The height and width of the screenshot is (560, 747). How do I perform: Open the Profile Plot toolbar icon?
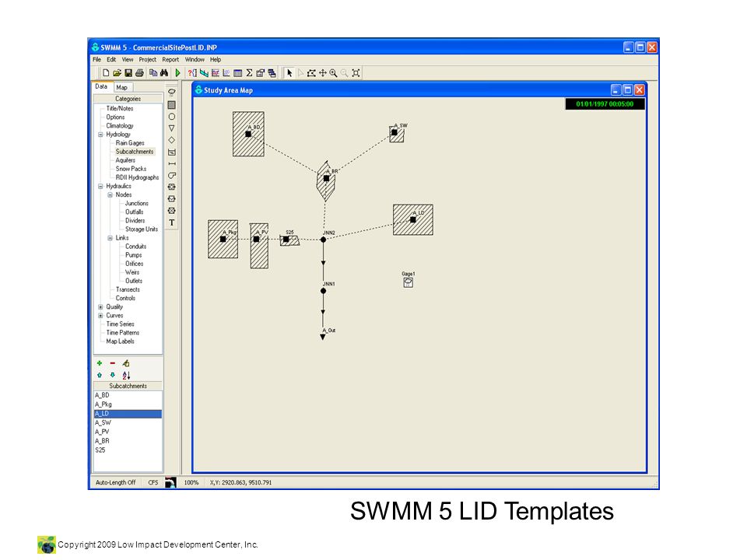point(204,73)
